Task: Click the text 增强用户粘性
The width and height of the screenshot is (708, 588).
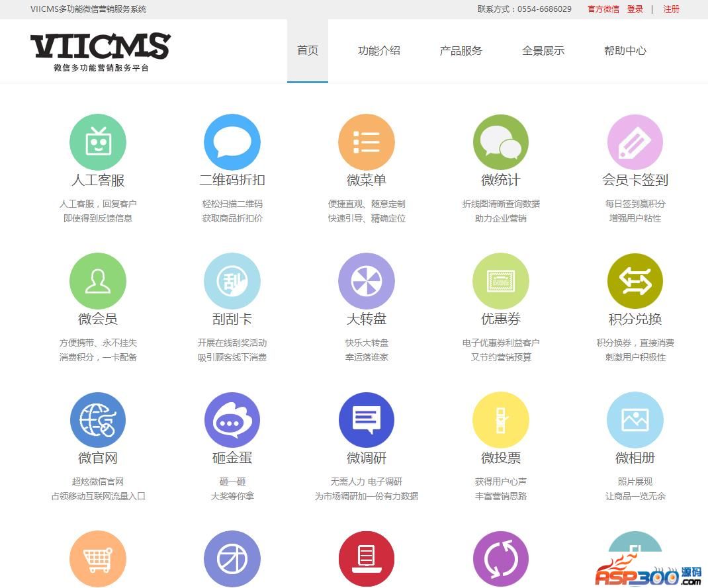Action: point(635,218)
